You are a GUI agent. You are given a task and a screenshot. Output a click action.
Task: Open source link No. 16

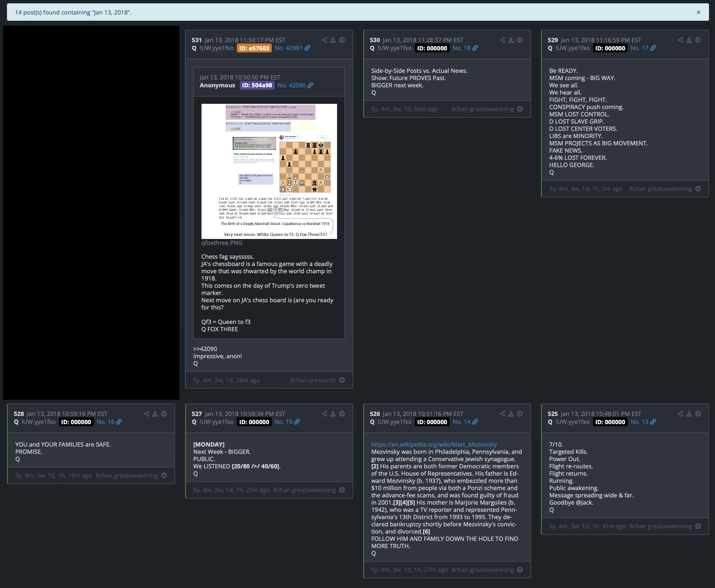[x=109, y=422]
